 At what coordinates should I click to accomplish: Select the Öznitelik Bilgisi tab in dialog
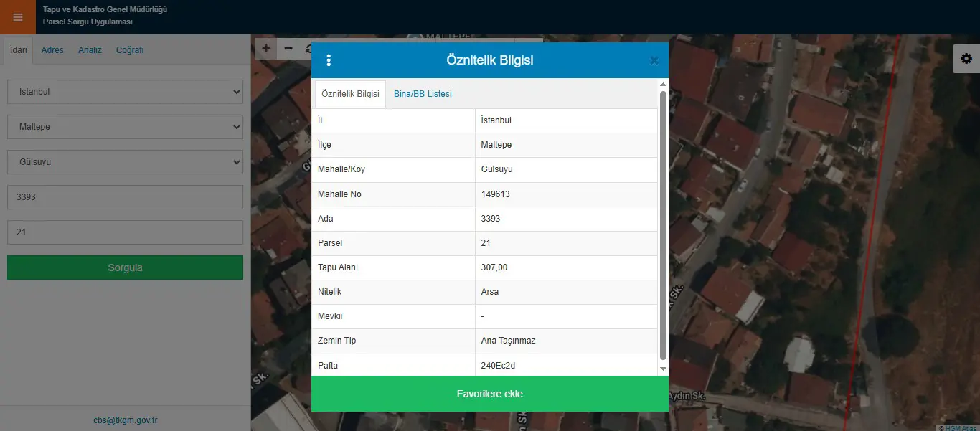350,94
